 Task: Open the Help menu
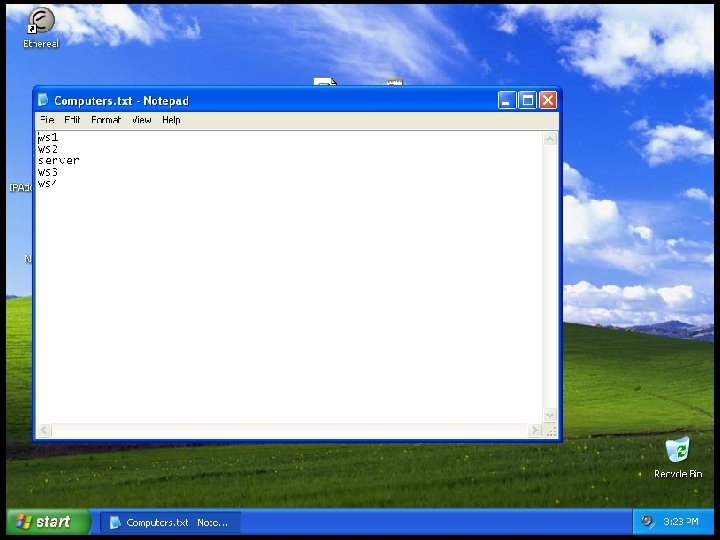coord(171,120)
